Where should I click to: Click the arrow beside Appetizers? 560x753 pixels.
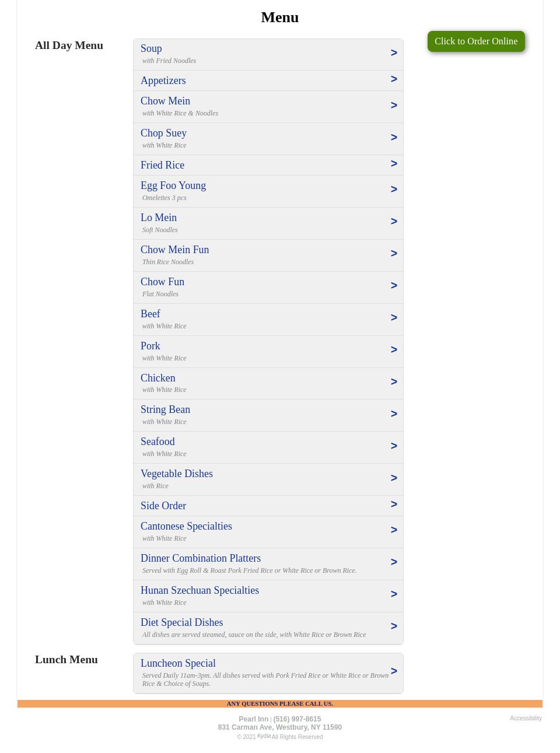[x=394, y=79]
